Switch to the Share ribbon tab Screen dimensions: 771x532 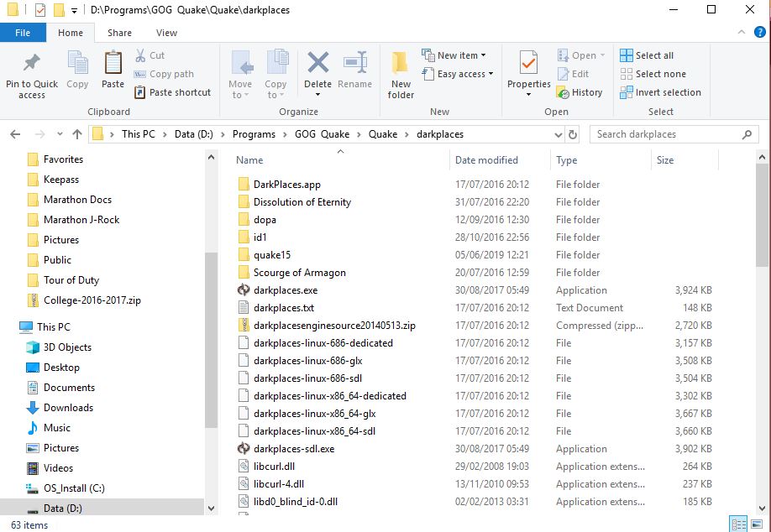[x=119, y=33]
